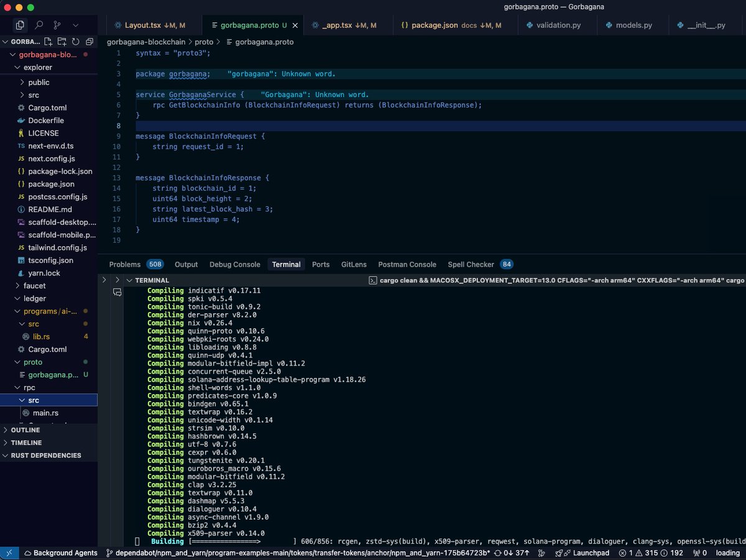Open the Debug Console panel tab
Viewport: 746px width, 560px height.
coord(234,264)
